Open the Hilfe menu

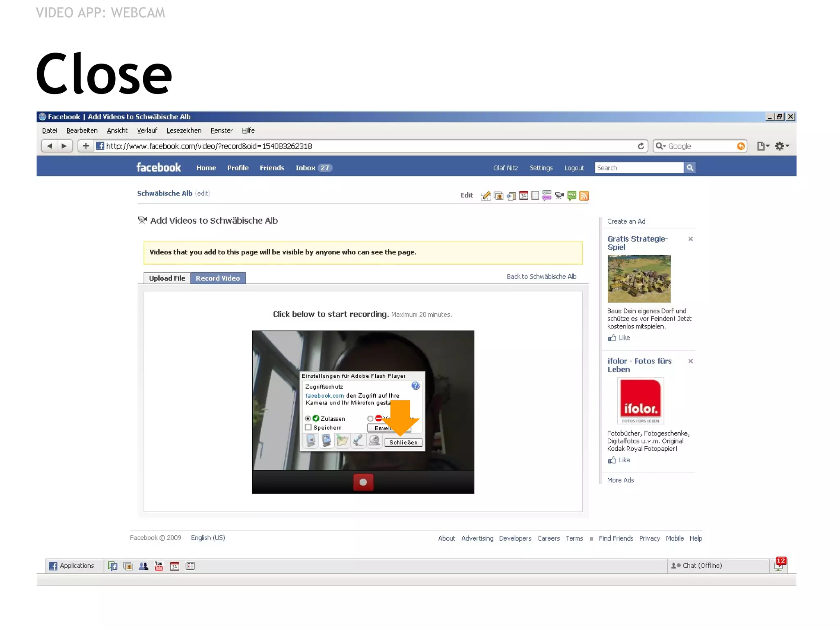tap(248, 130)
